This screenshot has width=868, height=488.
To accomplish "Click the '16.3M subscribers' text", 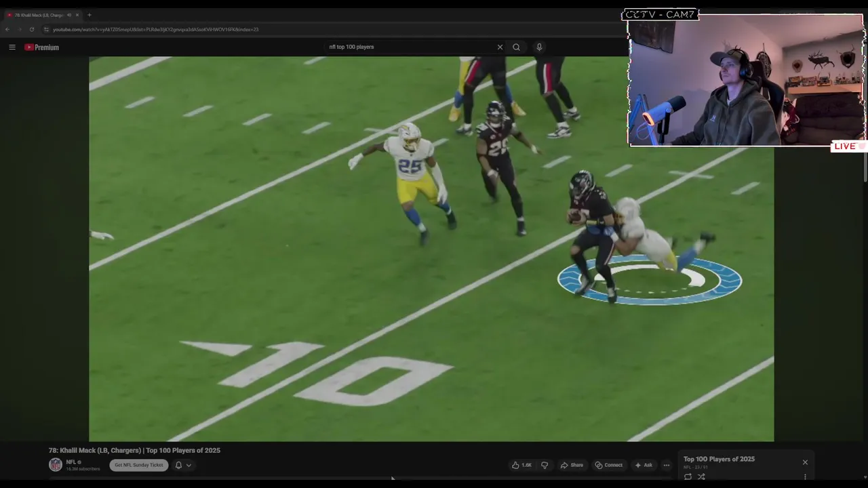I will coord(83,469).
